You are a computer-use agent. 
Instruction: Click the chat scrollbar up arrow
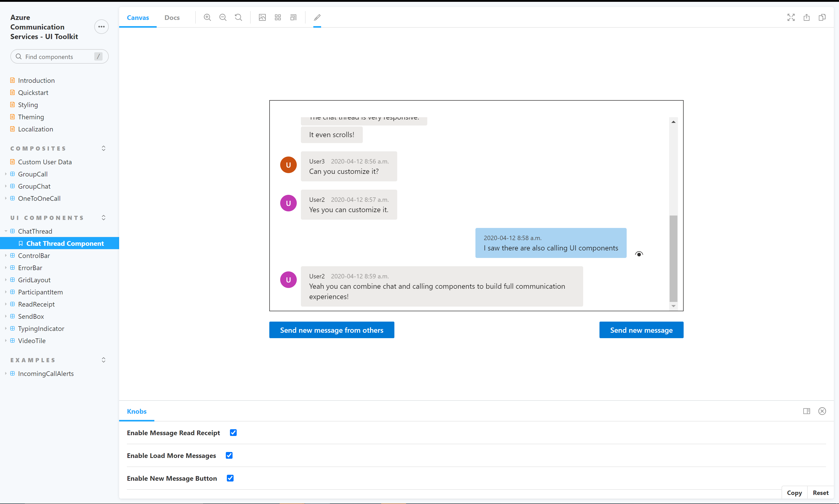(673, 122)
